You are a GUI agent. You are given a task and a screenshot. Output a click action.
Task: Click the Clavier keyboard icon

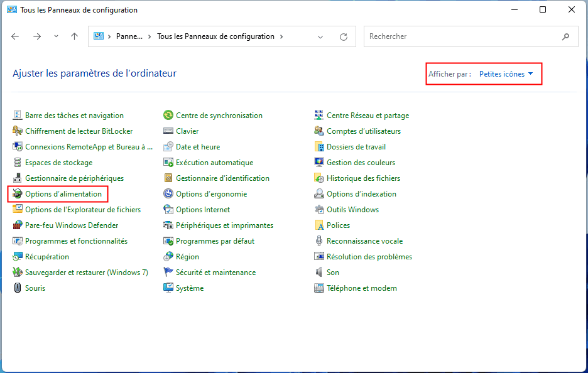[168, 131]
